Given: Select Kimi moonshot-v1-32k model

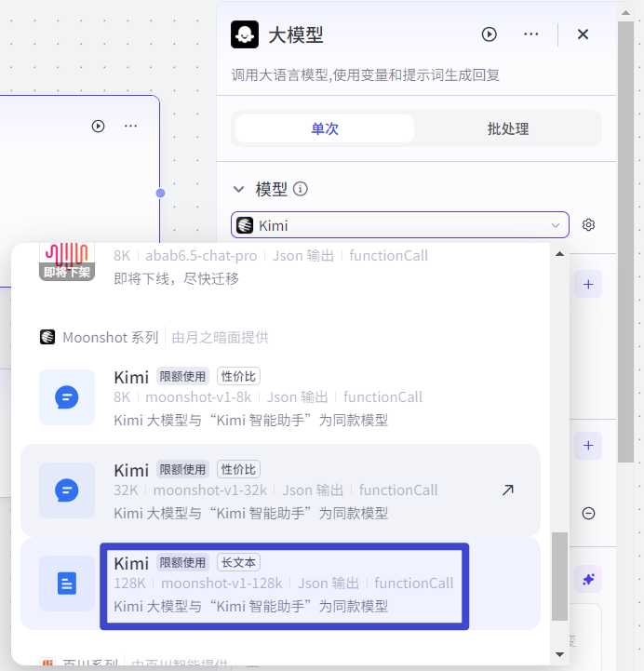Looking at the screenshot, I should pyautogui.click(x=280, y=490).
